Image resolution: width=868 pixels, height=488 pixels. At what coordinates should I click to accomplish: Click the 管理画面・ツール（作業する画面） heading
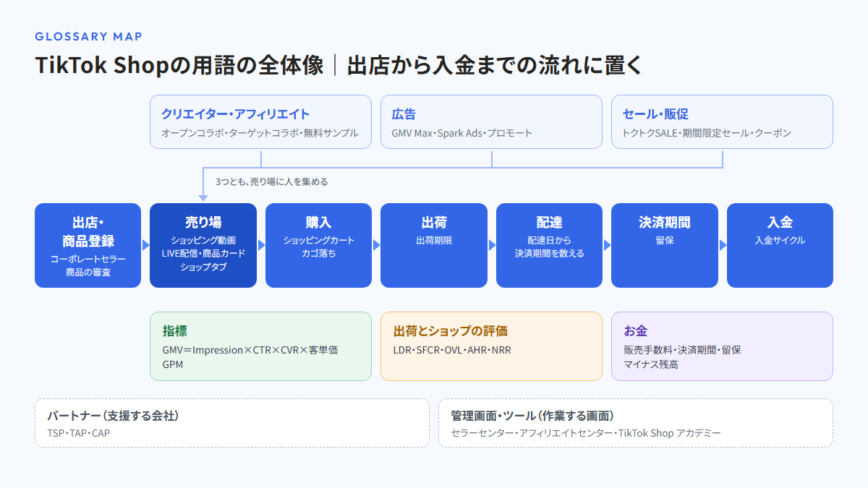coord(532,416)
